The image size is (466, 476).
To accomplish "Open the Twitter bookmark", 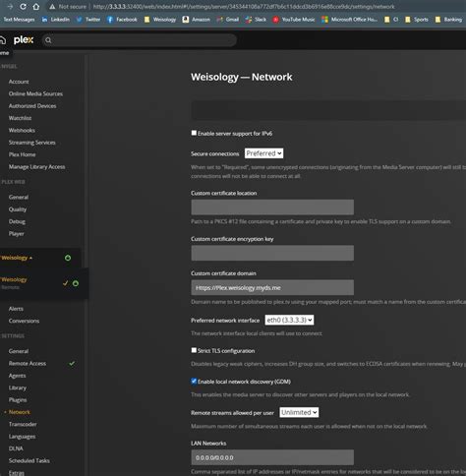I will coord(88,20).
